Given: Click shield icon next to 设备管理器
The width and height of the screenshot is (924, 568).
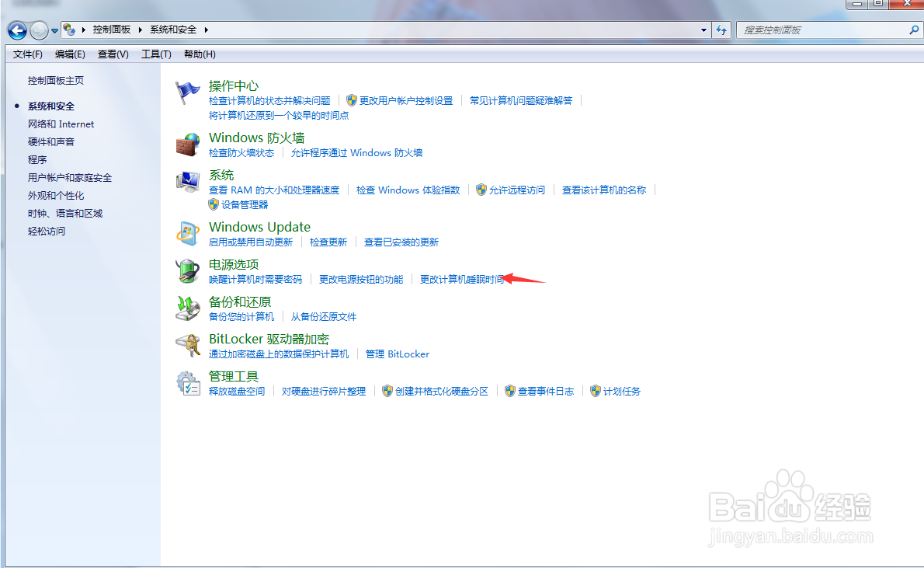Looking at the screenshot, I should click(214, 204).
